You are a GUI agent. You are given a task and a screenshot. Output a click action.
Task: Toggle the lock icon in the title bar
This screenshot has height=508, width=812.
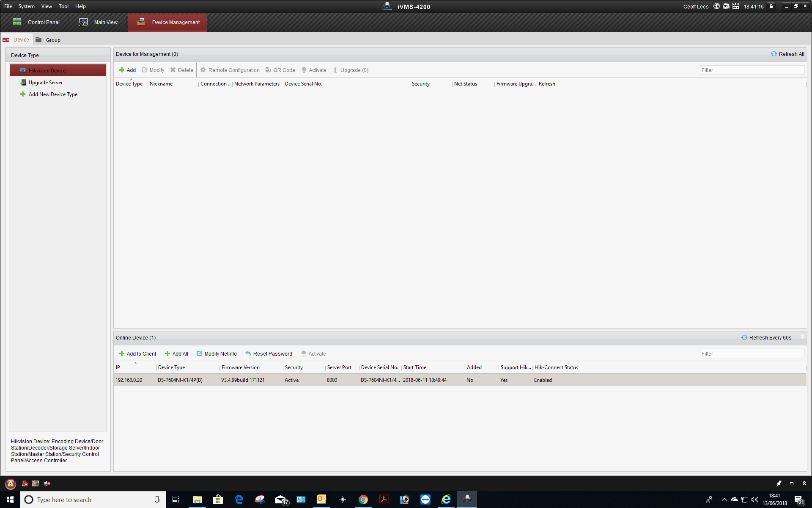click(771, 6)
